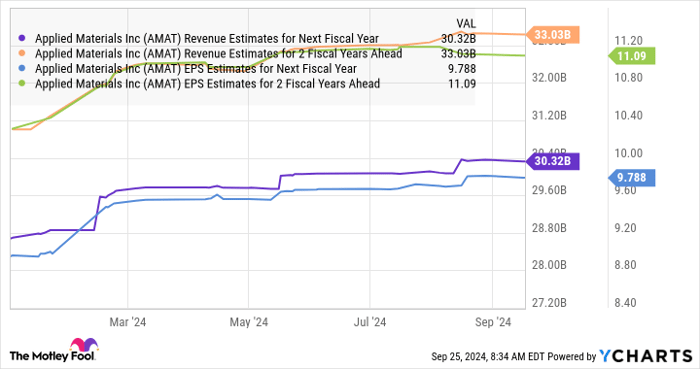Click the '28.80B' revenue axis label
Screen dimensions: 700x369
tap(549, 228)
